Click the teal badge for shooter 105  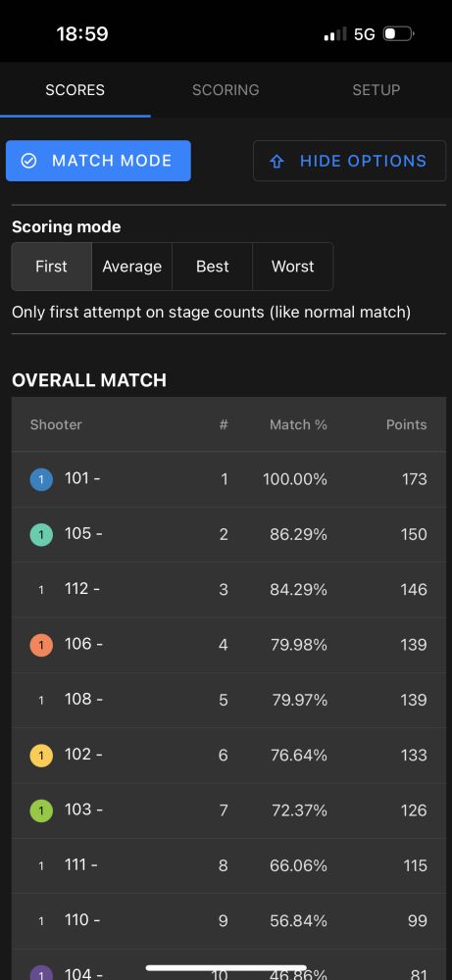(x=41, y=535)
